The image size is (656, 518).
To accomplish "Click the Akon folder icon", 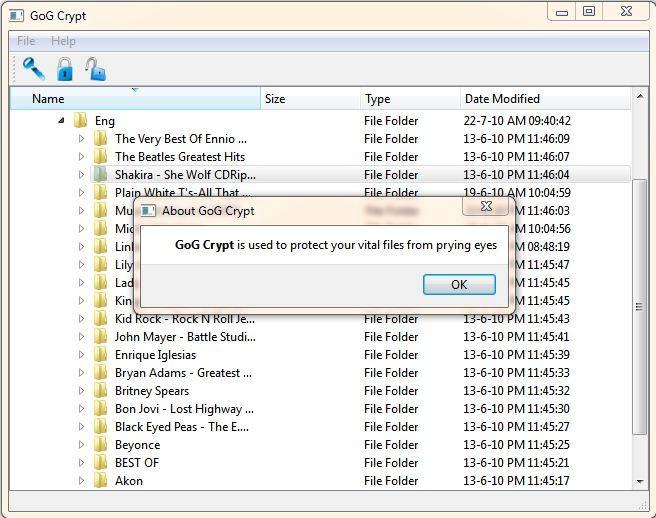I will pyautogui.click(x=100, y=481).
